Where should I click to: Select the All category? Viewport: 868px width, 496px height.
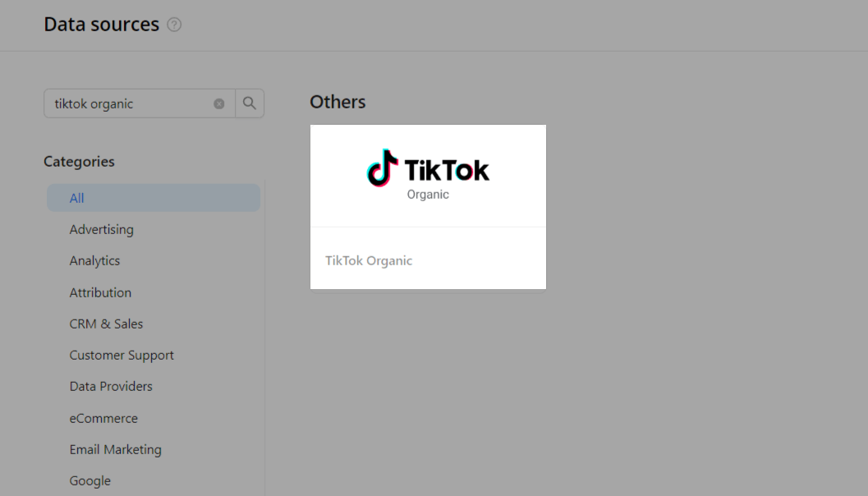154,198
